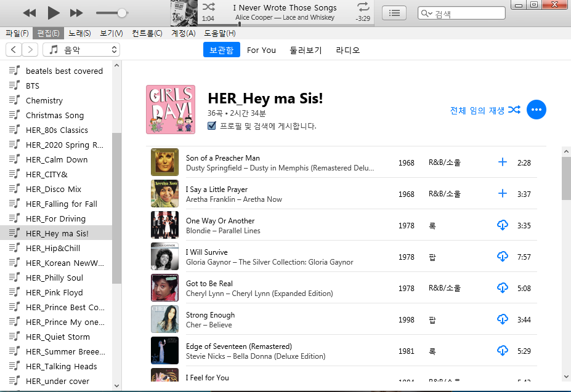
Task: Switch to the 둘러보기 tab
Action: 306,50
